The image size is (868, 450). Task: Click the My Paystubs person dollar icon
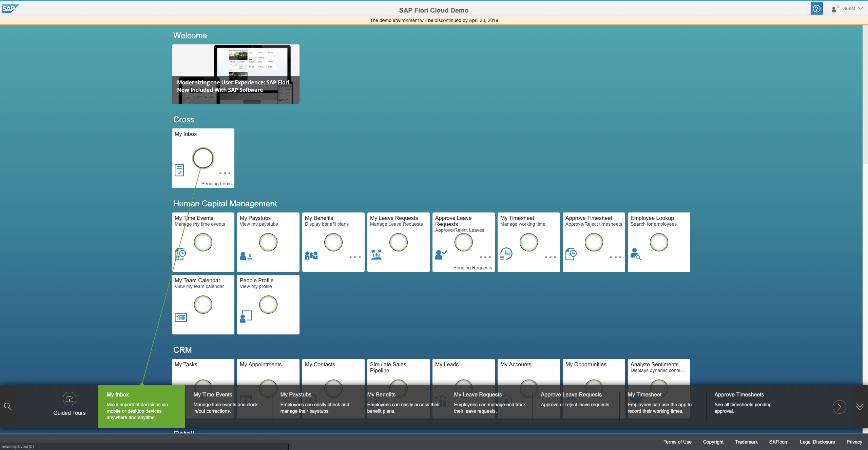pyautogui.click(x=246, y=256)
